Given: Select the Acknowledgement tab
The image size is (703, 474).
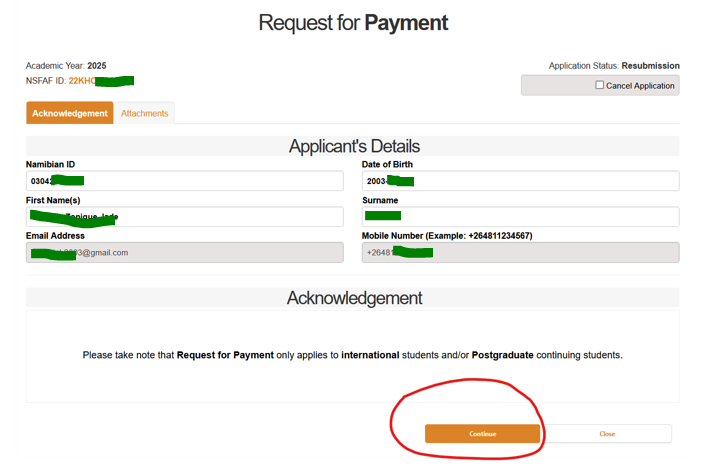Looking at the screenshot, I should tap(70, 113).
